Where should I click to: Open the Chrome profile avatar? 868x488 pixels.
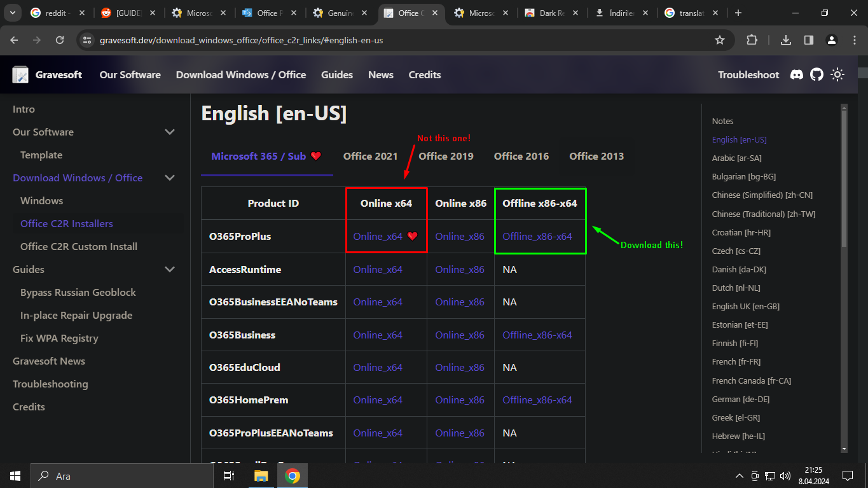(832, 40)
